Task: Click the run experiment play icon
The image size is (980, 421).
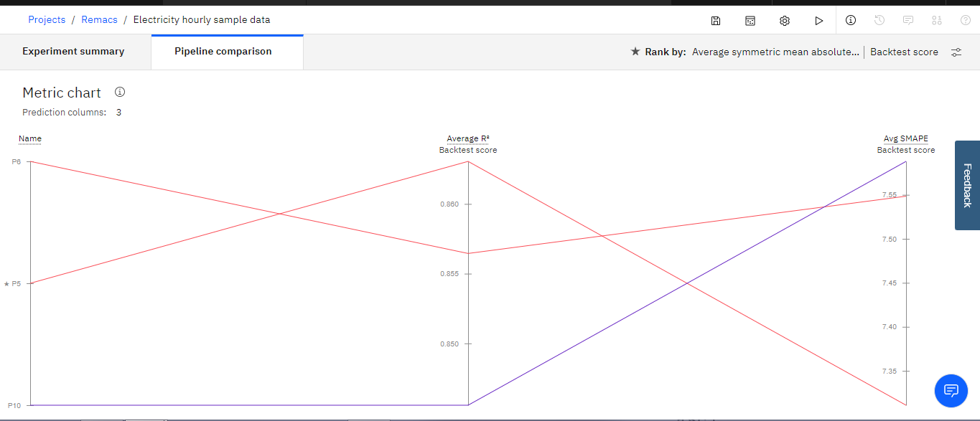Action: pyautogui.click(x=819, y=21)
